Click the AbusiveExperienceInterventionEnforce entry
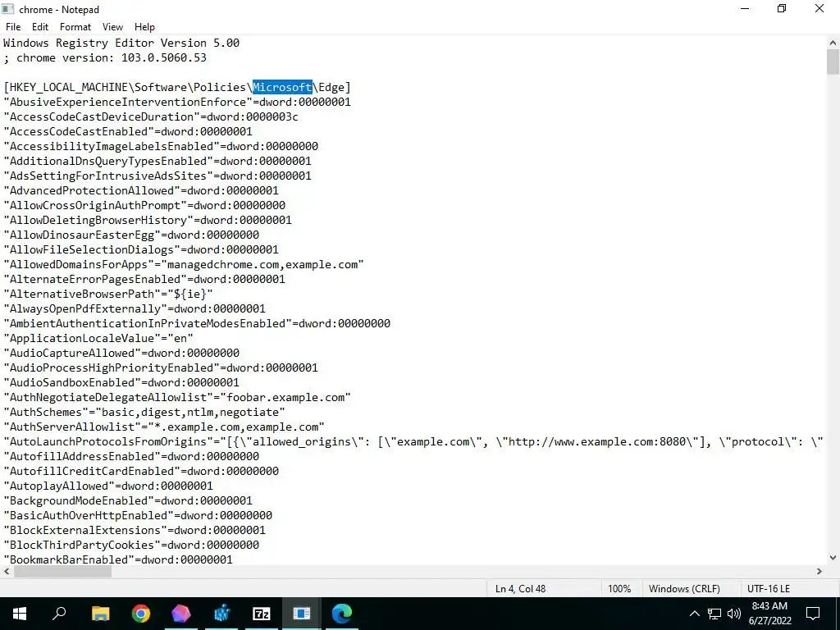Screen dimensions: 840x630 coord(177,102)
